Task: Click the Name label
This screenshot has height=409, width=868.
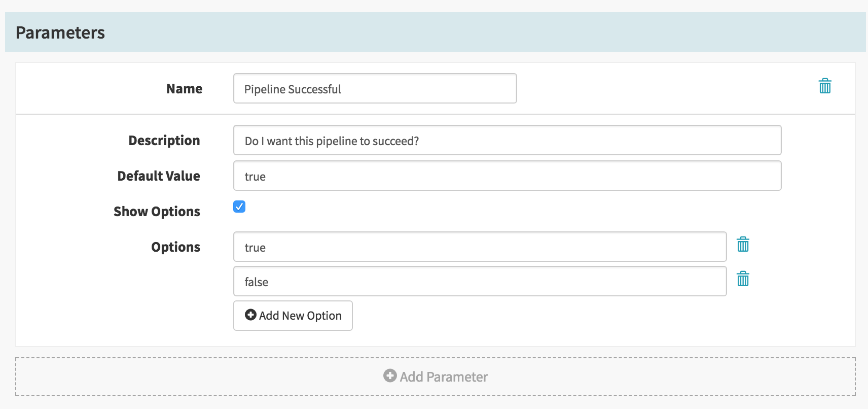Action: (x=185, y=89)
